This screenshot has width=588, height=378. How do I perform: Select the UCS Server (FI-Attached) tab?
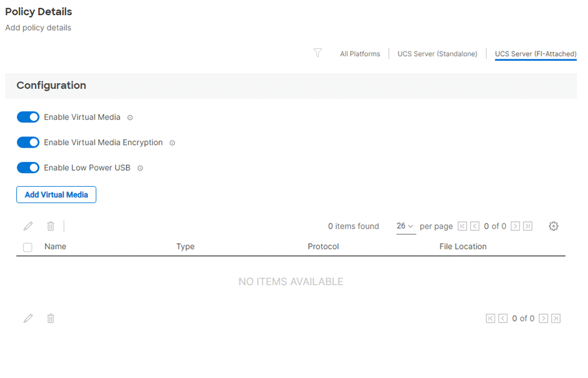[535, 53]
